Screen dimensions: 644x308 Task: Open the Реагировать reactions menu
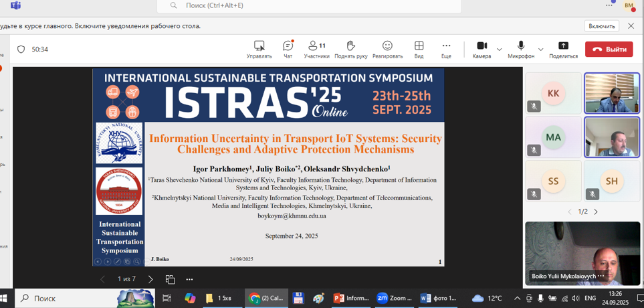pyautogui.click(x=387, y=49)
